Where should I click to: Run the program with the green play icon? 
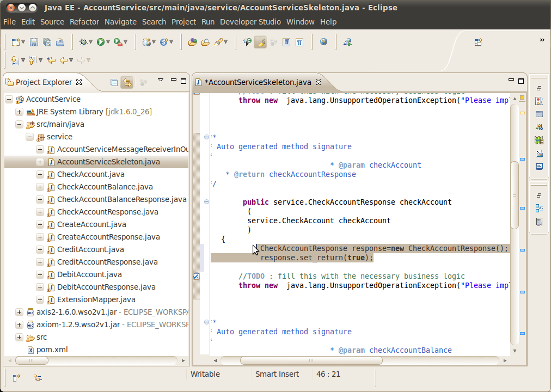(x=101, y=42)
